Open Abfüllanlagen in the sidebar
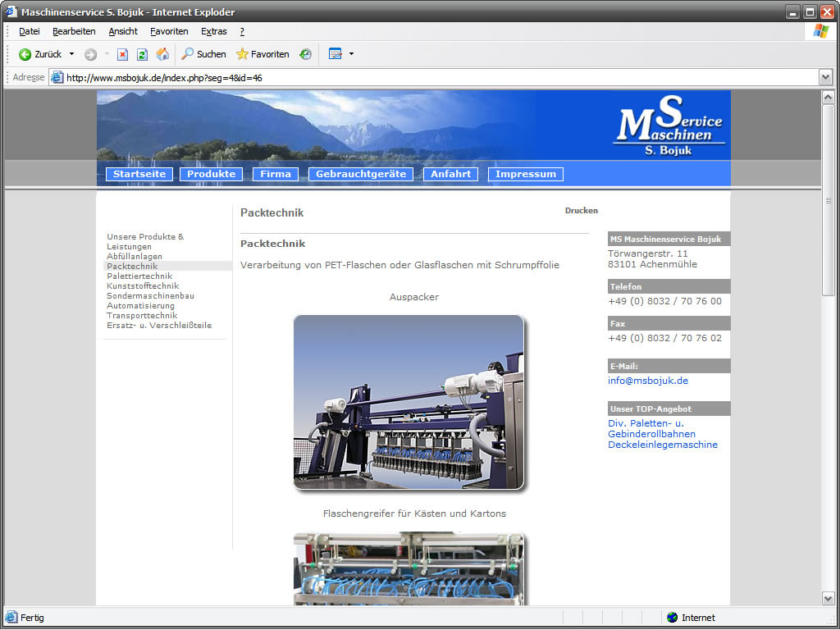This screenshot has height=630, width=840. tap(135, 257)
